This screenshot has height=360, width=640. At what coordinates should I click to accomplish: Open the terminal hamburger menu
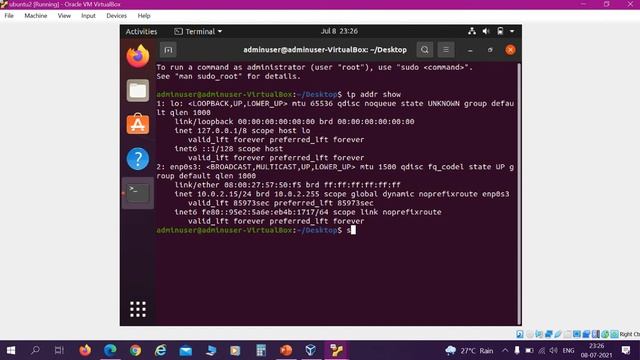coord(446,50)
